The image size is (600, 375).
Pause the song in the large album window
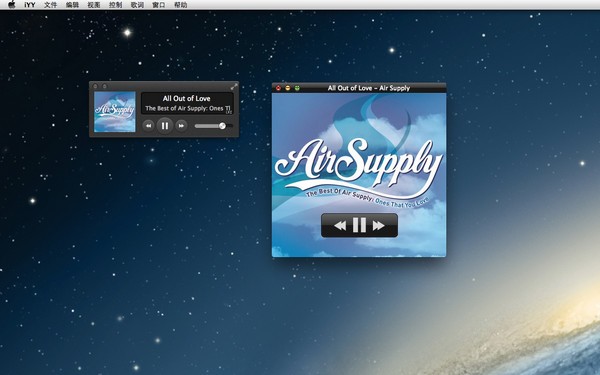click(359, 225)
